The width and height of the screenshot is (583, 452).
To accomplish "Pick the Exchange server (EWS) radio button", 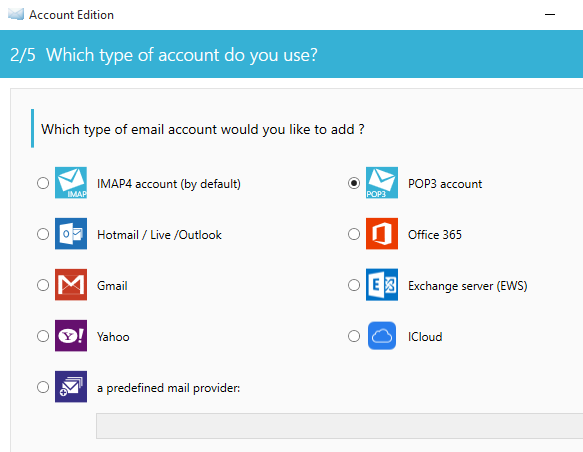I will pyautogui.click(x=354, y=285).
